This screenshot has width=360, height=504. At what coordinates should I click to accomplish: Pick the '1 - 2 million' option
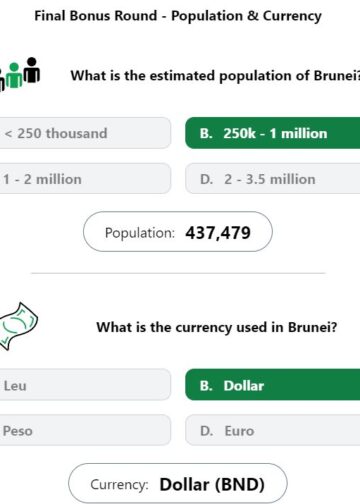tap(85, 179)
